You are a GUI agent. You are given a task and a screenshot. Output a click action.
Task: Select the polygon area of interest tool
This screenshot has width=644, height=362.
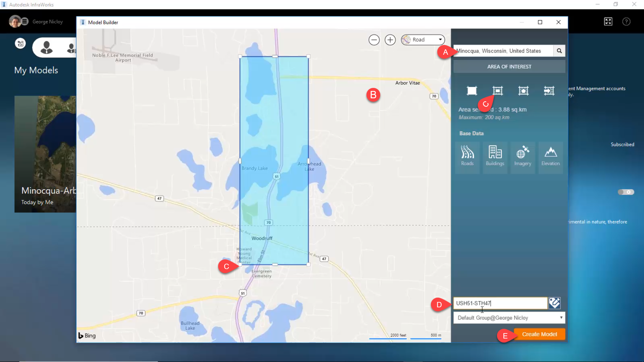pyautogui.click(x=523, y=91)
